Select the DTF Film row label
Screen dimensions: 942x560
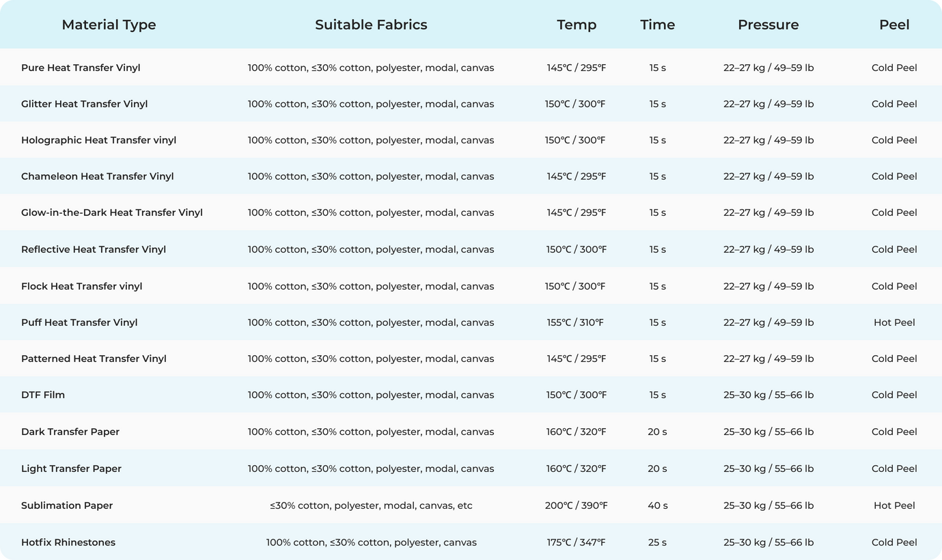click(43, 395)
